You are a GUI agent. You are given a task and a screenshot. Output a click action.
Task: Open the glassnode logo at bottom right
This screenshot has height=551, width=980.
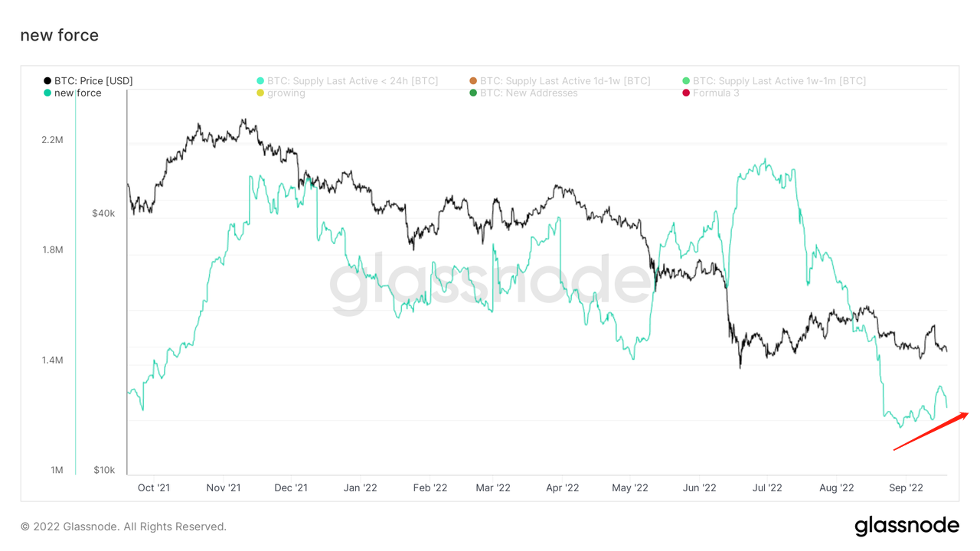906,526
